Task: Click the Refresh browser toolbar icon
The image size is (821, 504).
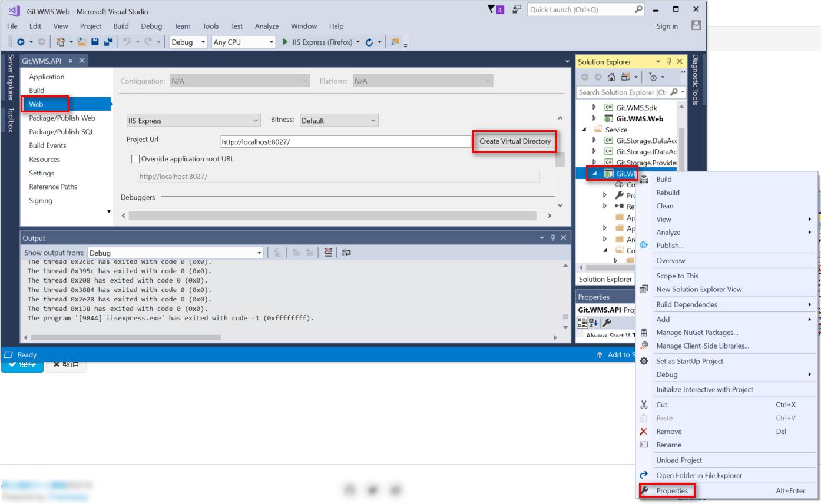Action: click(x=369, y=42)
